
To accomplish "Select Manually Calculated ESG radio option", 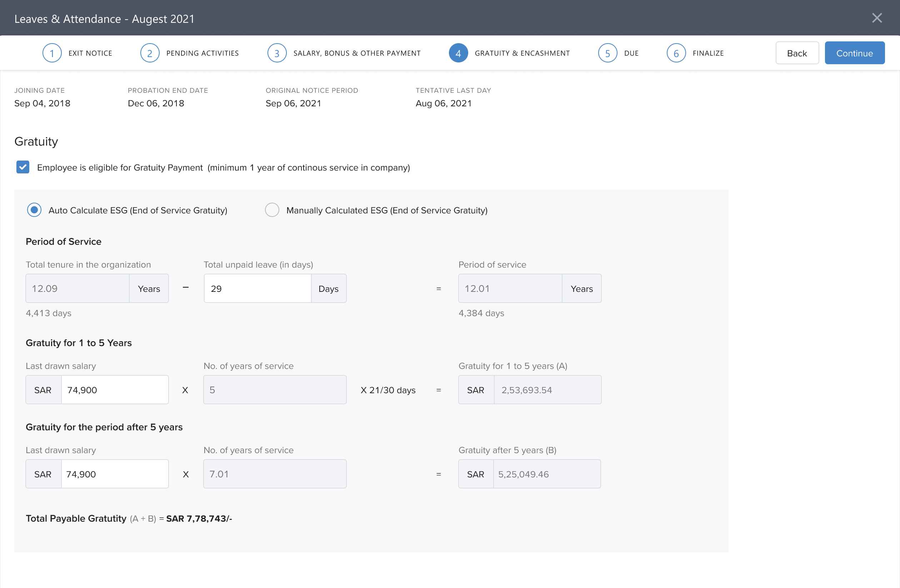I will click(272, 210).
